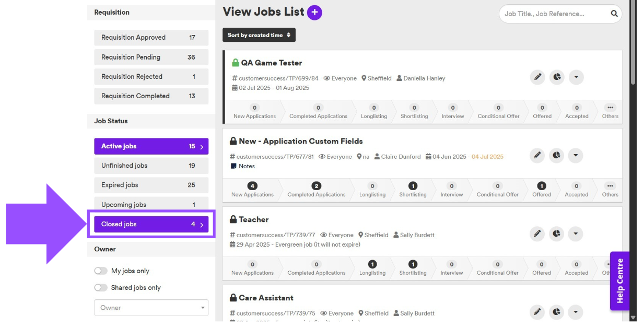The width and height of the screenshot is (644, 326).
Task: Open the dropdown arrow for Teacher job actions
Action: point(576,234)
